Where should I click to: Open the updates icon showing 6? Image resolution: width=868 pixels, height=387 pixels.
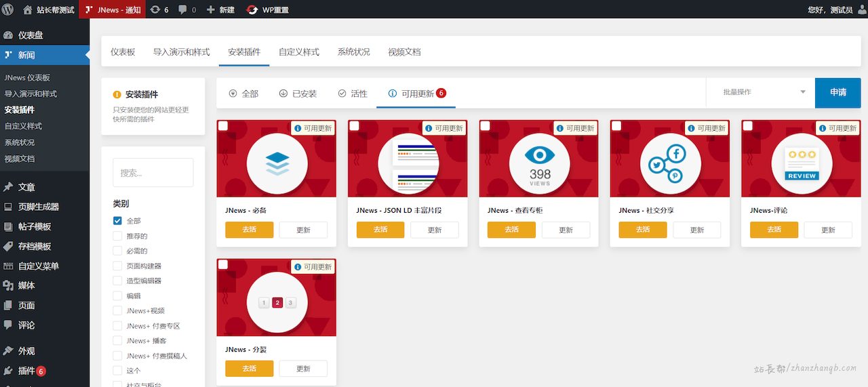pos(155,9)
